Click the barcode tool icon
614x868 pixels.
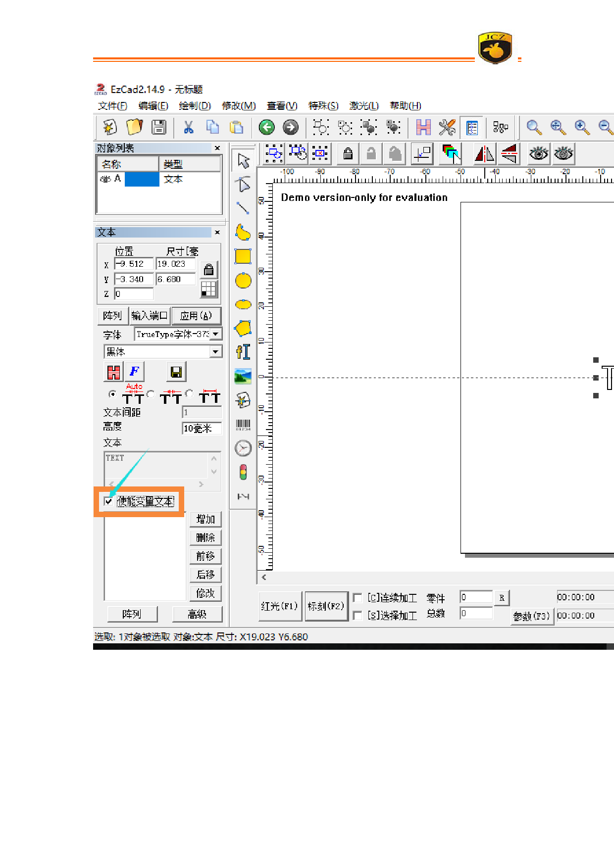pyautogui.click(x=243, y=425)
